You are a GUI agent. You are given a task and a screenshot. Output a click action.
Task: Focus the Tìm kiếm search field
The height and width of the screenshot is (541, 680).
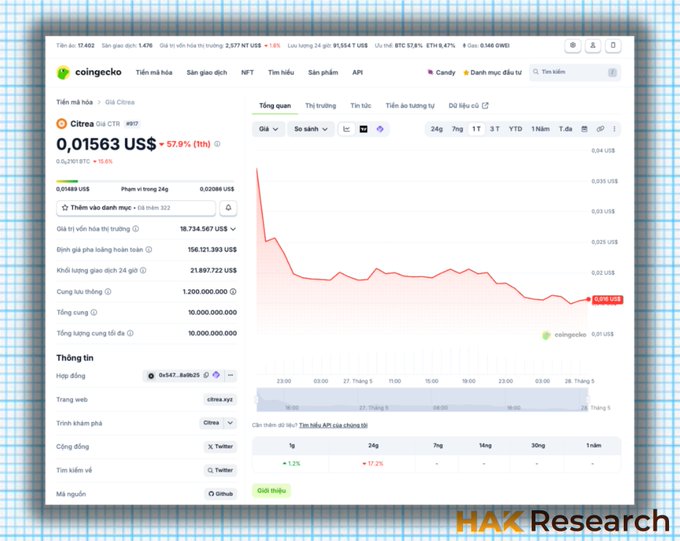pyautogui.click(x=575, y=72)
